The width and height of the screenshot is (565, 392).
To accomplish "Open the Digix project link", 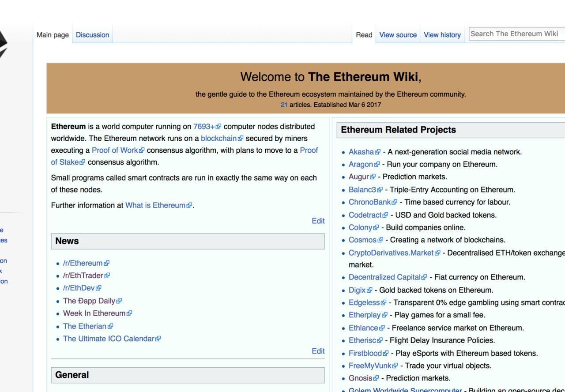I will click(357, 290).
